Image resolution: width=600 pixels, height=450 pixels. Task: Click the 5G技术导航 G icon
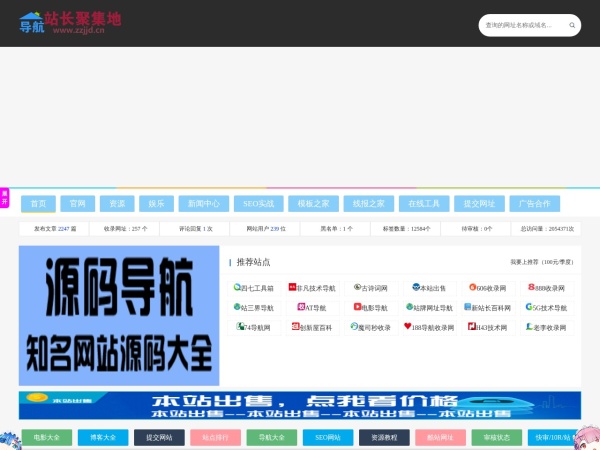pos(529,307)
